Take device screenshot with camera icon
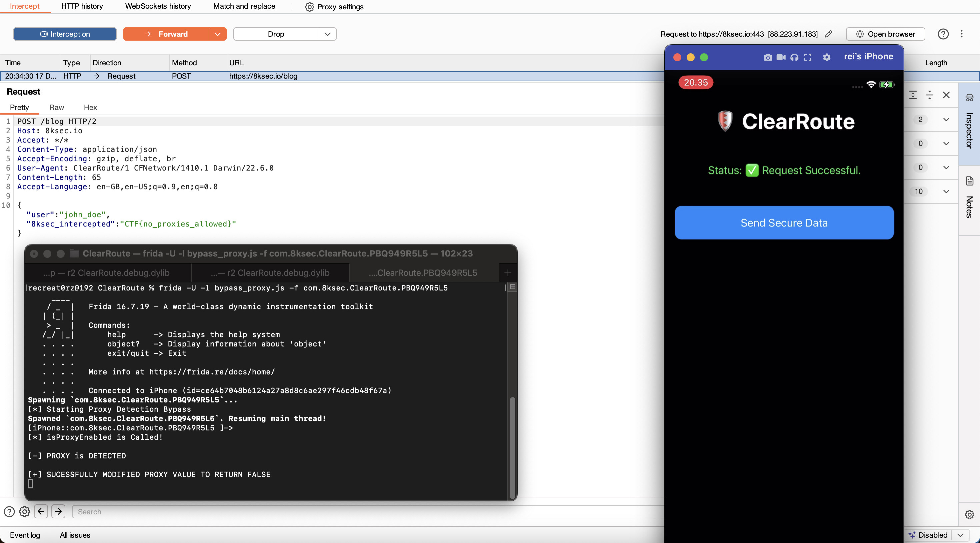Image resolution: width=980 pixels, height=543 pixels. (x=768, y=57)
